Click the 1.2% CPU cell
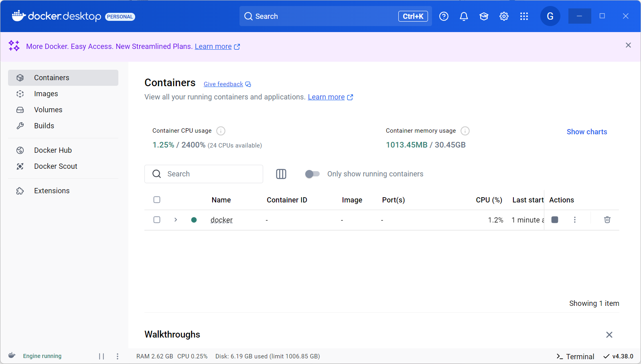The height and width of the screenshot is (364, 641). 495,220
